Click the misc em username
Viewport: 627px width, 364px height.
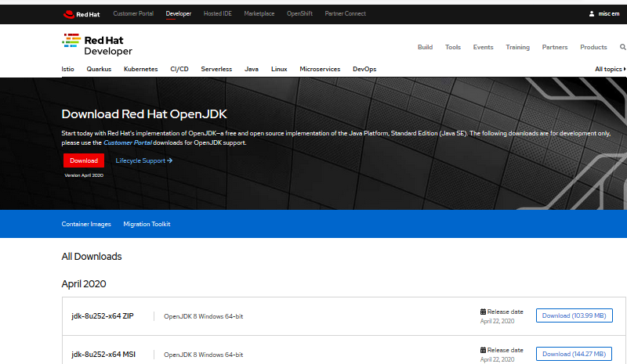[x=609, y=13]
